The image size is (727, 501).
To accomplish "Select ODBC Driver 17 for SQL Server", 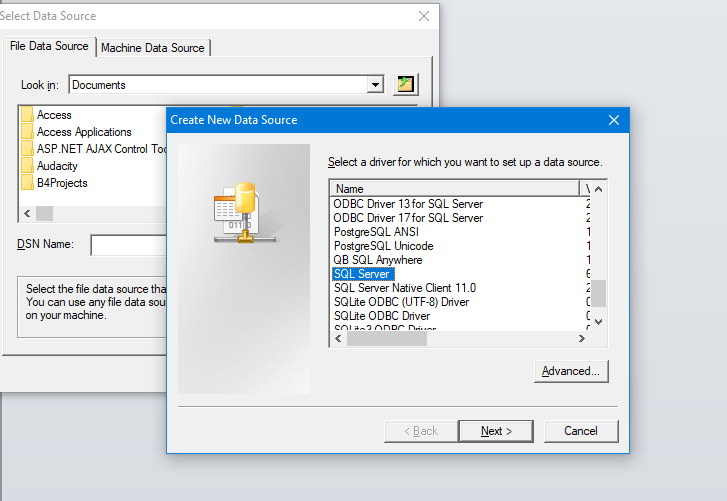I will click(x=408, y=218).
